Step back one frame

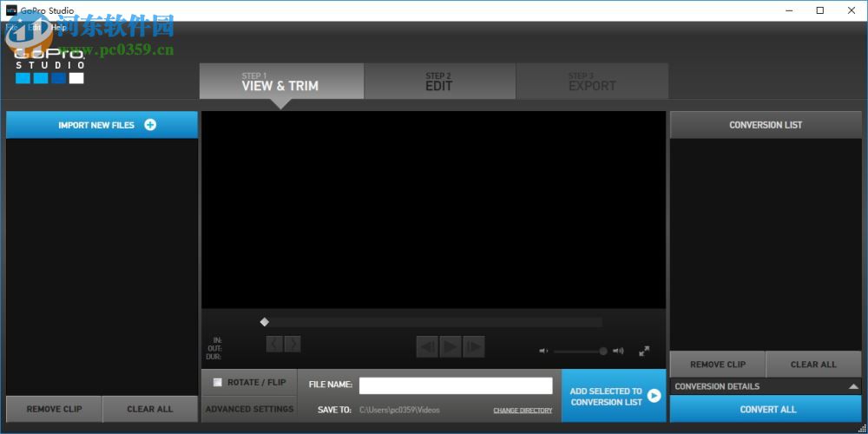pos(427,346)
